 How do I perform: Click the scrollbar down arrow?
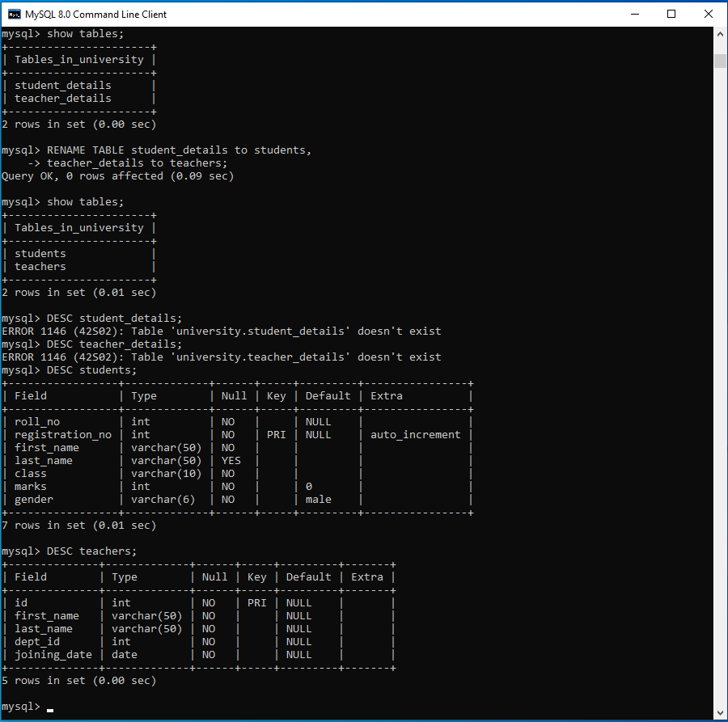pos(720,712)
